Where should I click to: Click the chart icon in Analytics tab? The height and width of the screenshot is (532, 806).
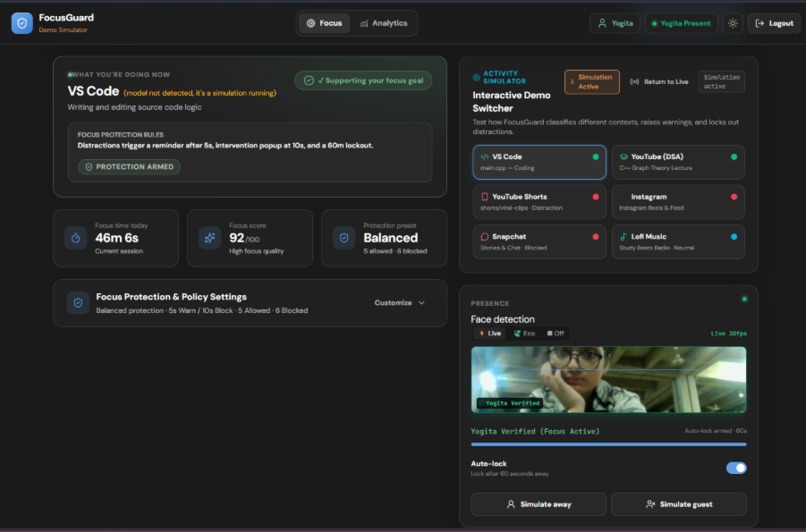click(364, 23)
